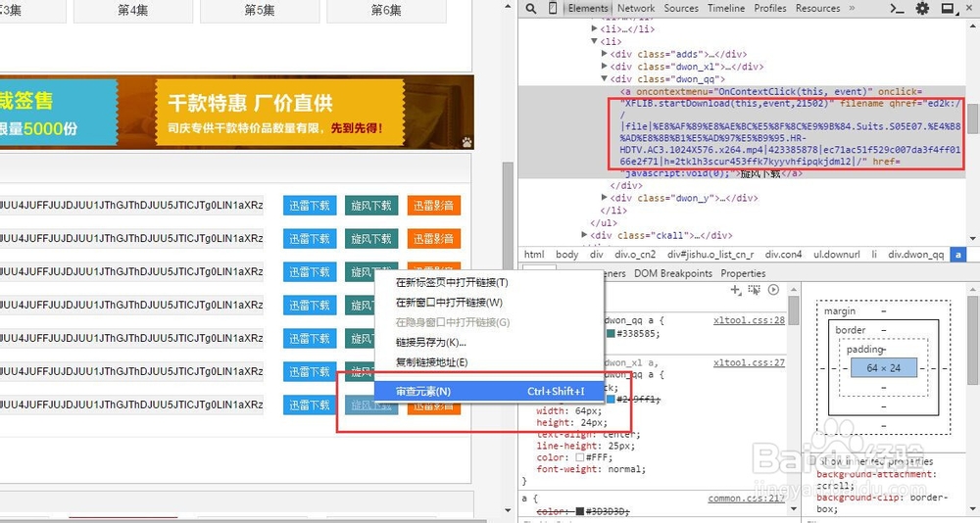Choose 在新标签页中打开链接(T) from context menu

click(489, 282)
